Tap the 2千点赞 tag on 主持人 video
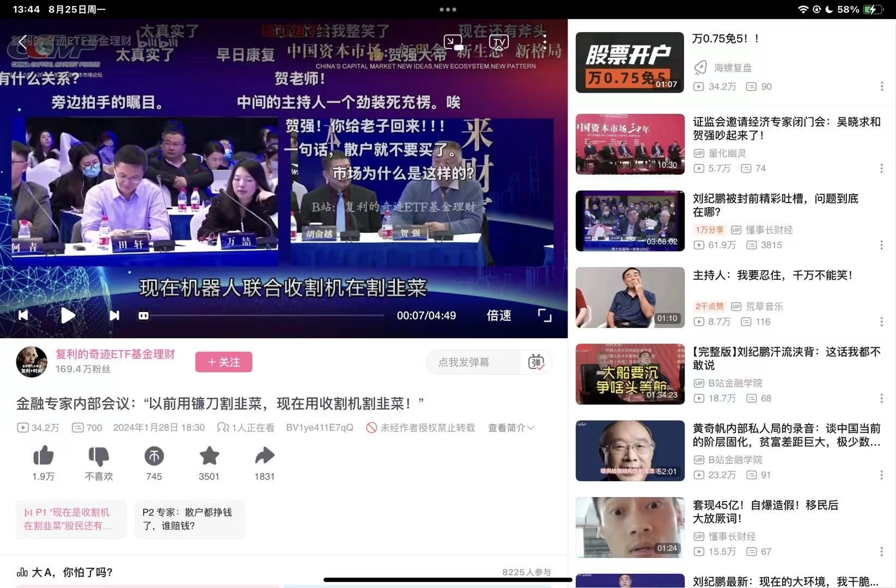The image size is (896, 588). click(709, 307)
